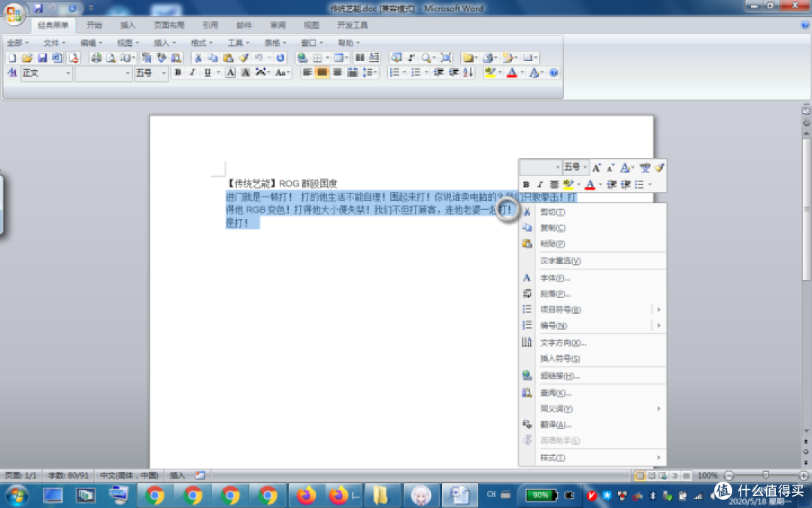Image resolution: width=812 pixels, height=508 pixels.
Task: Click the yellow highlight color button in the toolbar
Action: [x=490, y=72]
